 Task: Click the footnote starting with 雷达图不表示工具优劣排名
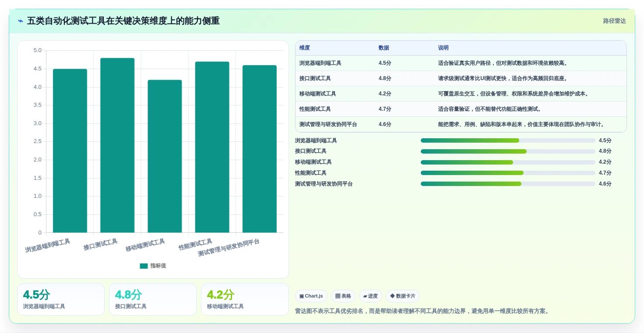point(423,311)
